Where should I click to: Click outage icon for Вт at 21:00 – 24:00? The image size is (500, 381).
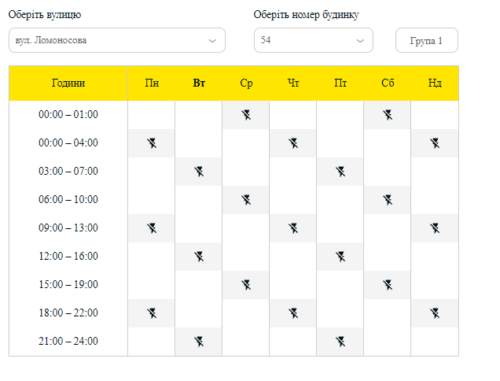click(199, 342)
